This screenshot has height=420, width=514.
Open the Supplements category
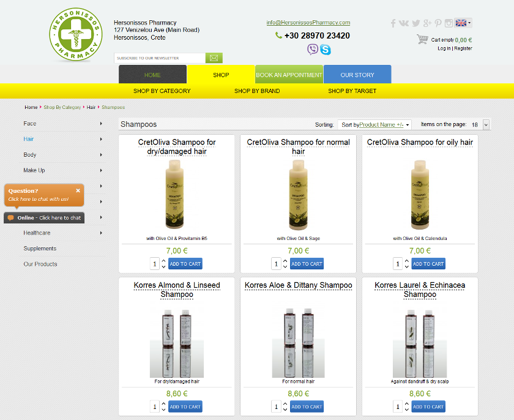(x=40, y=249)
